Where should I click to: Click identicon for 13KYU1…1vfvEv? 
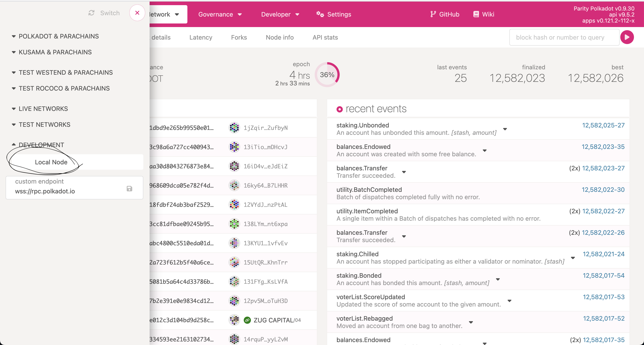pyautogui.click(x=234, y=243)
